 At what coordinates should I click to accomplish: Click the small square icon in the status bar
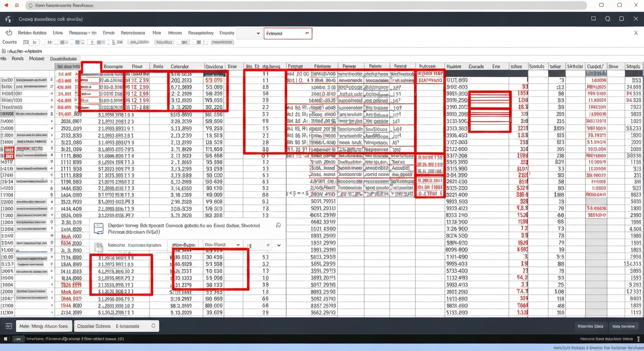(x=5, y=339)
